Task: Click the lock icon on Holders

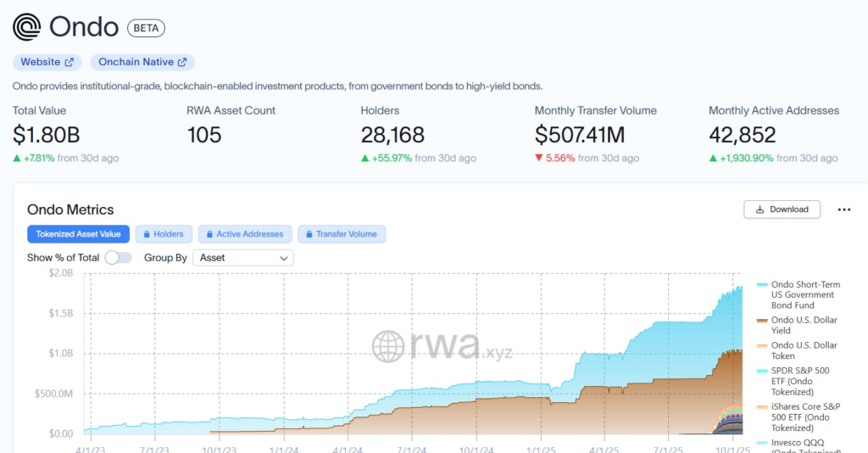Action: [x=146, y=234]
